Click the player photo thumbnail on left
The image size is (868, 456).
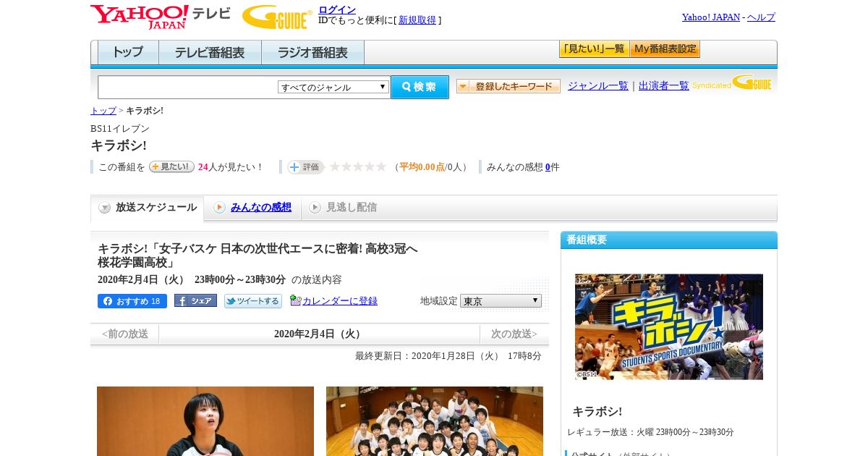pyautogui.click(x=205, y=421)
